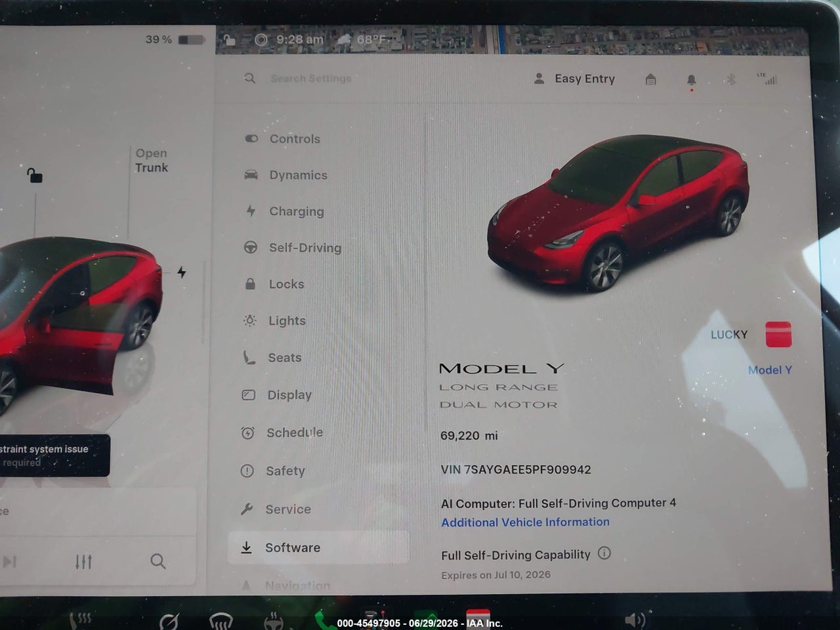Tap the volume speaker icon on bottom bar
This screenshot has width=840, height=630.
635,619
